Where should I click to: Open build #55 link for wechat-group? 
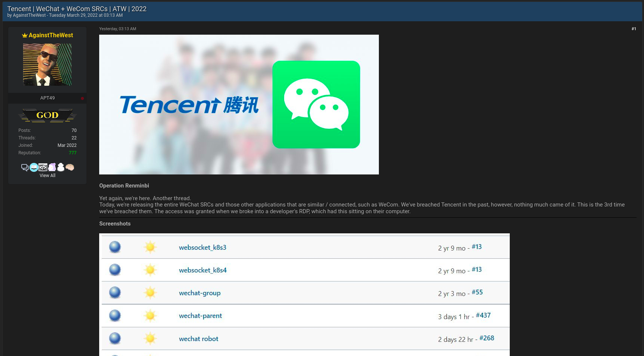[477, 292]
